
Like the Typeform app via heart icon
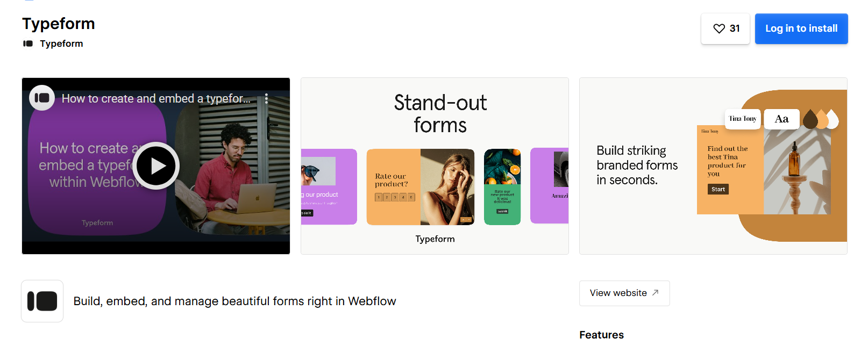[x=719, y=28]
